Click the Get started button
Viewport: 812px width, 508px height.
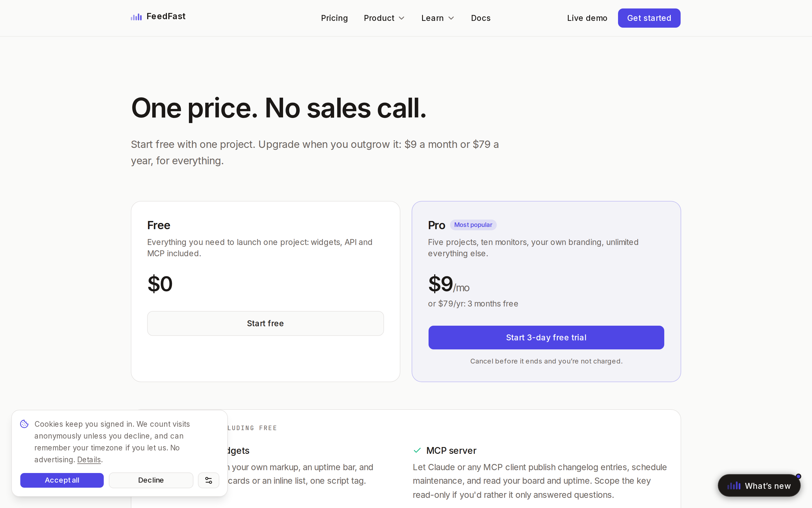click(x=649, y=18)
